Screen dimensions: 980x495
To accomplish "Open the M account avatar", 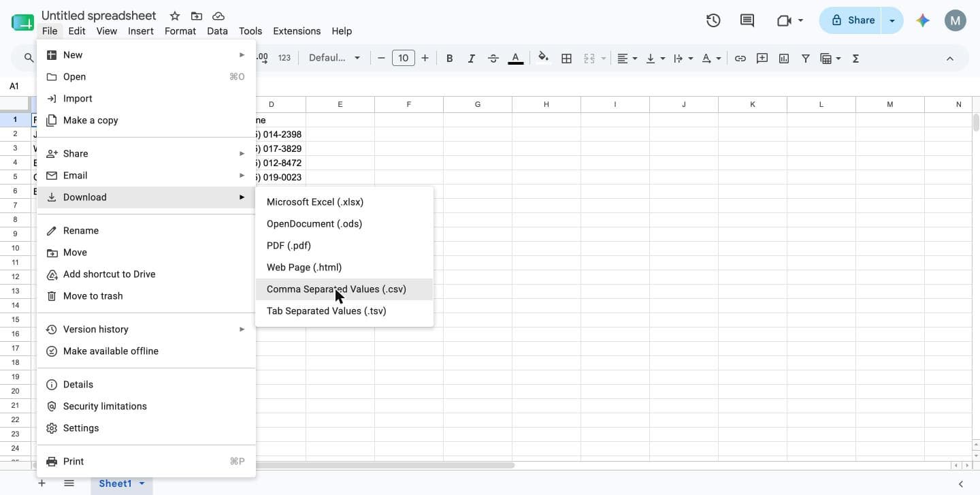I will tap(955, 20).
